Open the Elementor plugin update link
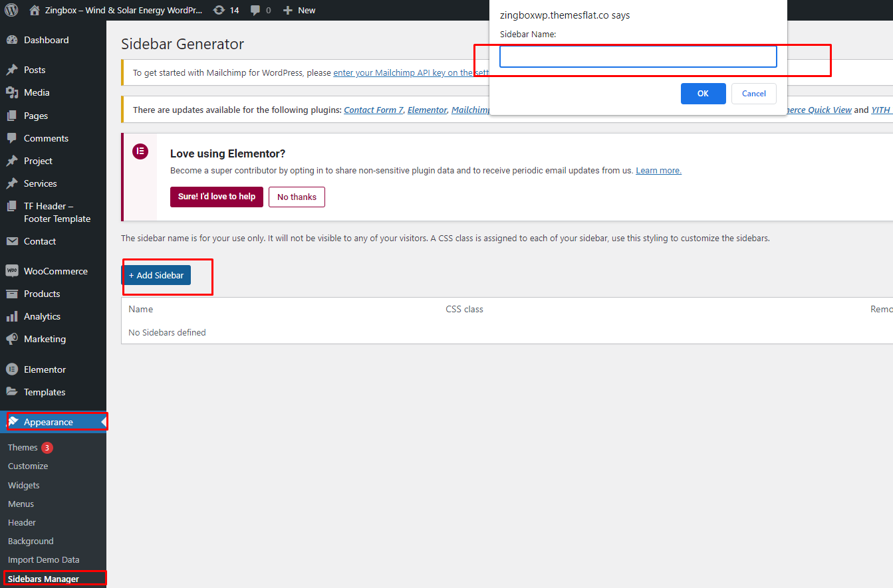This screenshot has width=893, height=588. click(427, 110)
